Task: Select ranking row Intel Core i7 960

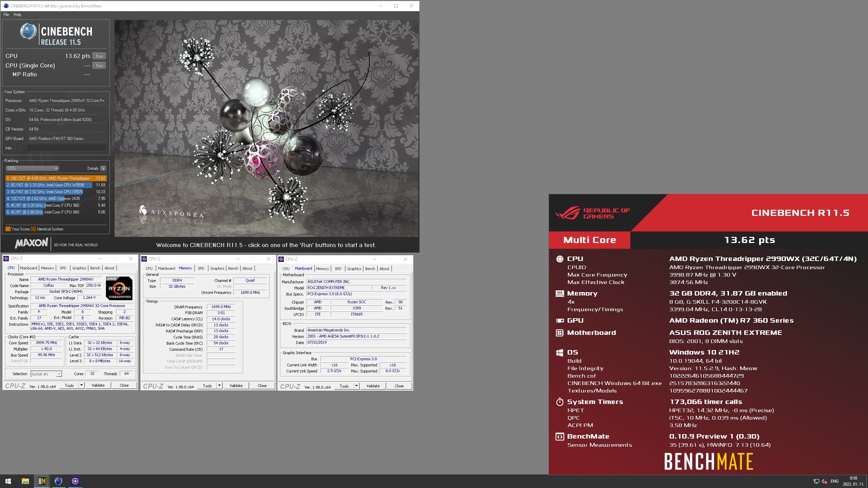Action: coord(56,205)
